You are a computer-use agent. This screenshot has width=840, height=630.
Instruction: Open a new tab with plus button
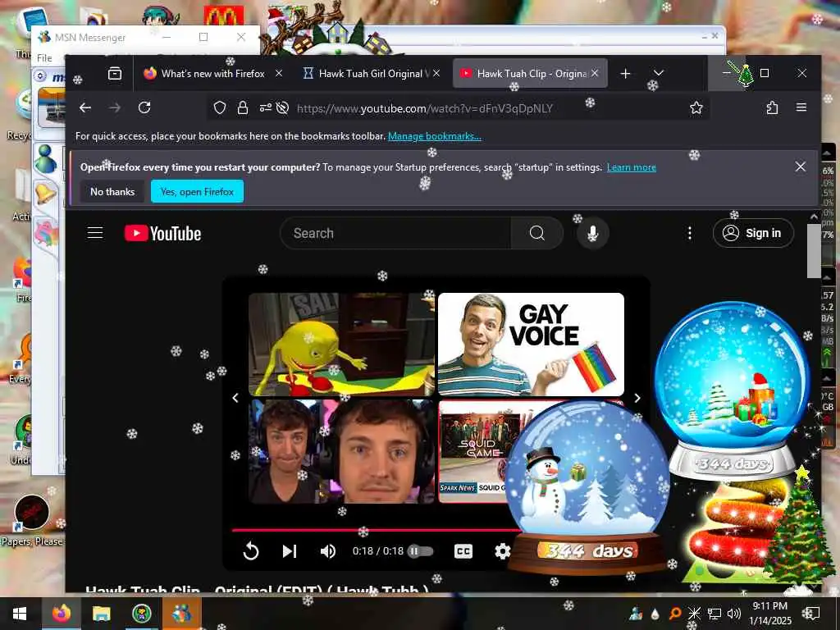pyautogui.click(x=625, y=73)
